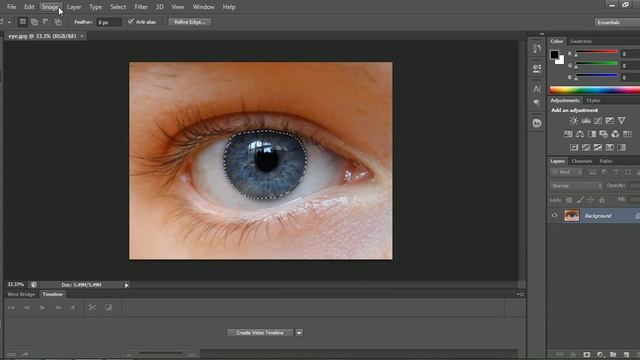Select the Add to selection mode icon

pyautogui.click(x=35, y=22)
